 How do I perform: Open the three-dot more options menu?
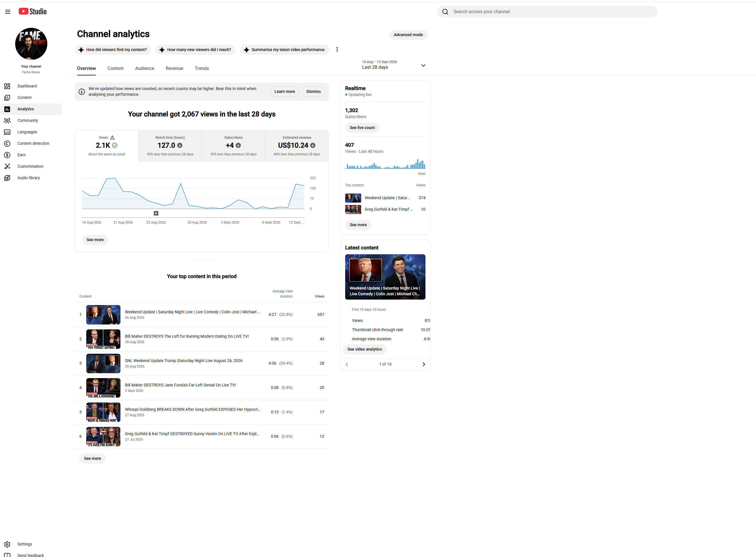pos(337,50)
